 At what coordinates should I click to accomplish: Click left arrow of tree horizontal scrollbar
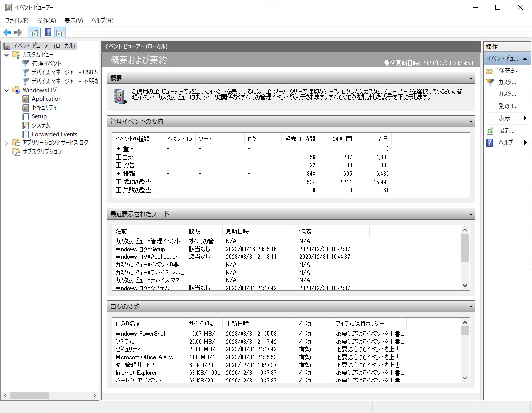click(5, 395)
